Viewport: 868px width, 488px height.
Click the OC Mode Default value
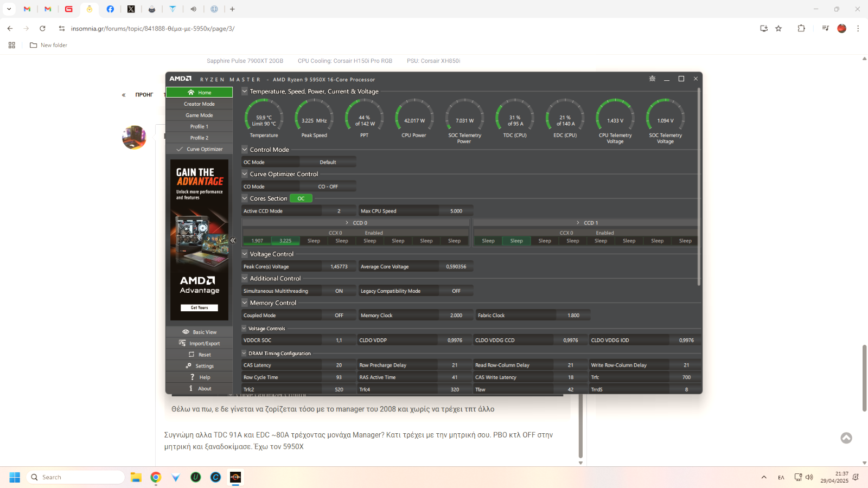pos(328,162)
